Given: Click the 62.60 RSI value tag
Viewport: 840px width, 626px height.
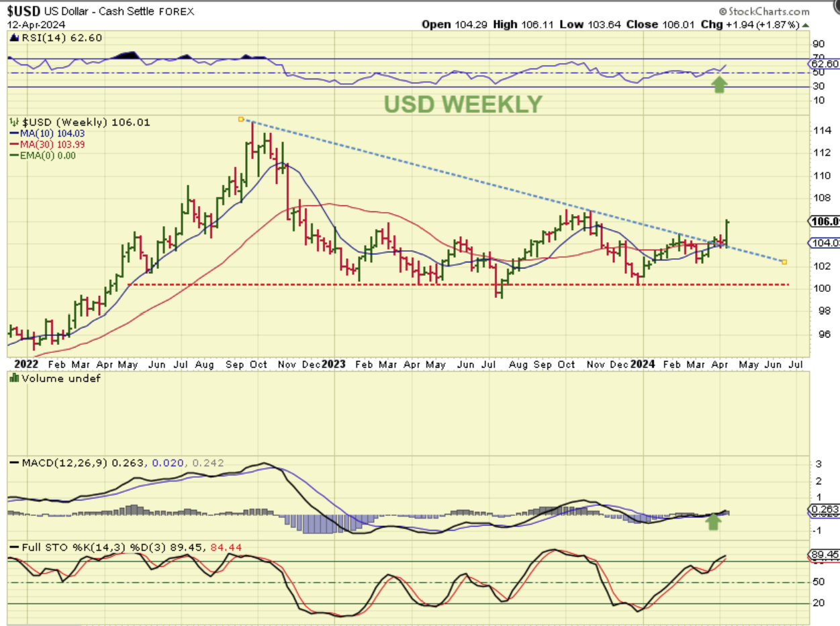Looking at the screenshot, I should pos(825,64).
